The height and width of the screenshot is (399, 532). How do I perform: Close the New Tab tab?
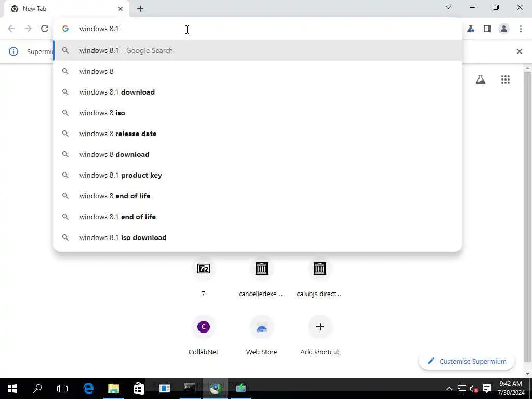[x=121, y=9]
